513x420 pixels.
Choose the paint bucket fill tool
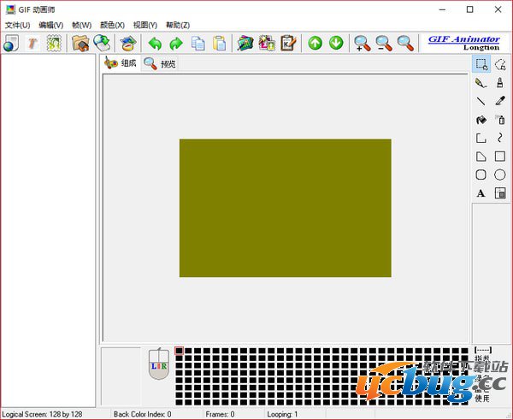coord(481,120)
